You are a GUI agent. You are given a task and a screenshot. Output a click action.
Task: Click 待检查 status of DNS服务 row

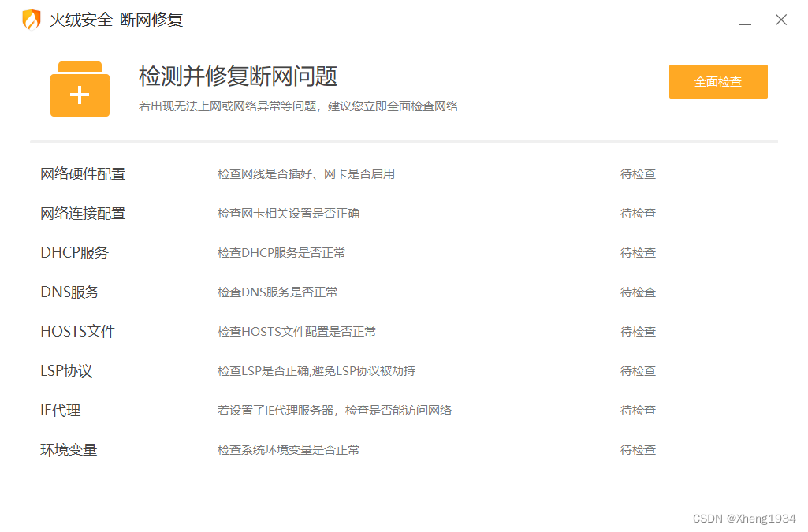pyautogui.click(x=638, y=292)
